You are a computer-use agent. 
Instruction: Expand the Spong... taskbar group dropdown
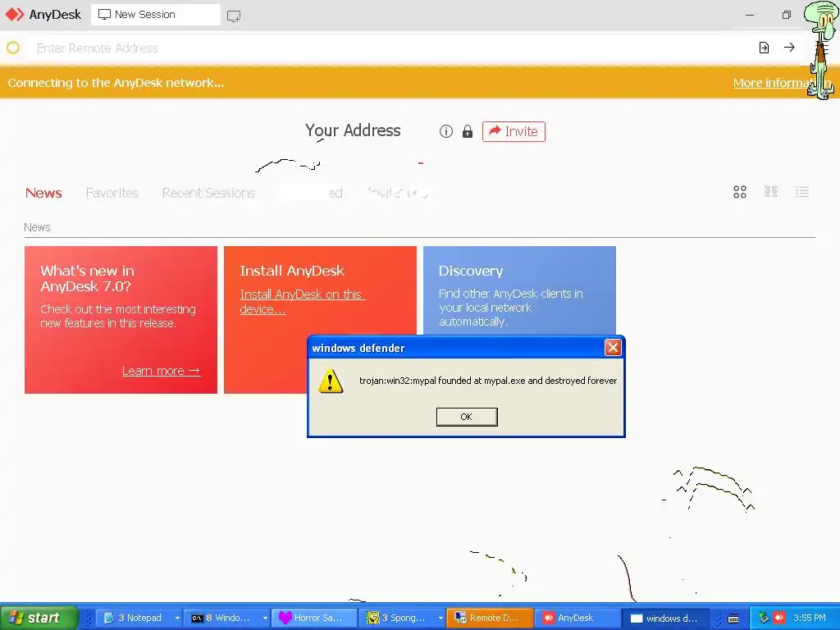(441, 619)
